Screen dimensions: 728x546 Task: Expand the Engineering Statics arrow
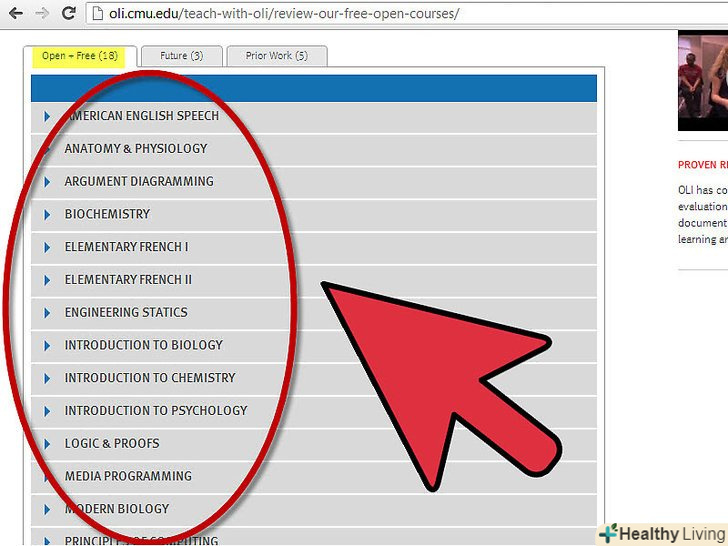47,313
